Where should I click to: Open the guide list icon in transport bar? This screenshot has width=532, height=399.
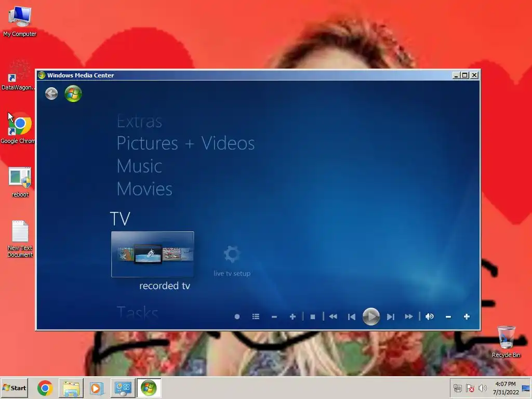tap(256, 316)
